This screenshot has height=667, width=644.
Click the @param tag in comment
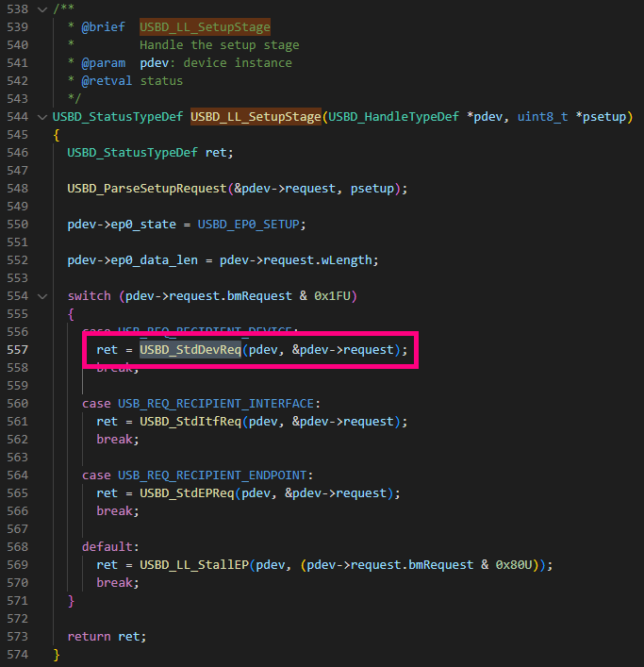coord(104,63)
